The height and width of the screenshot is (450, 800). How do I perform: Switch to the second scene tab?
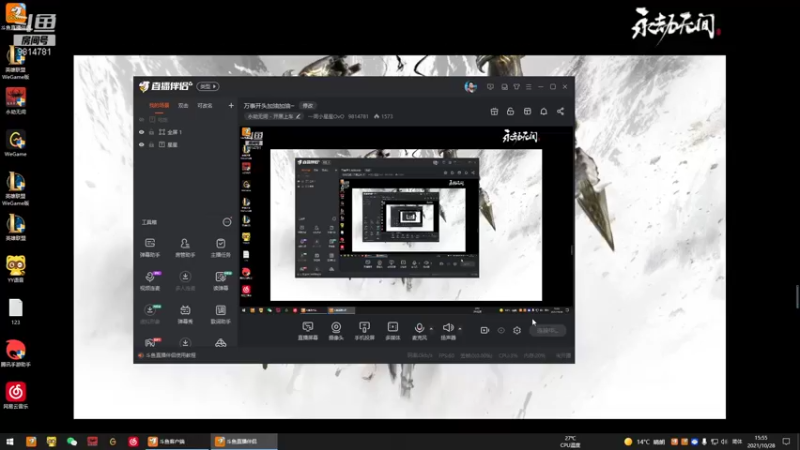pos(183,106)
